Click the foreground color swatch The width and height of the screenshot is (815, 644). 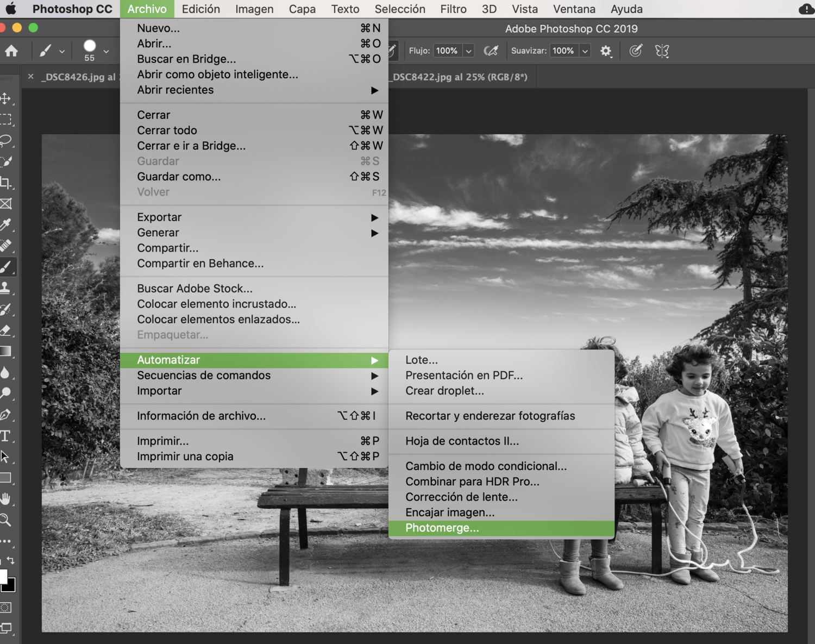tap(2, 576)
